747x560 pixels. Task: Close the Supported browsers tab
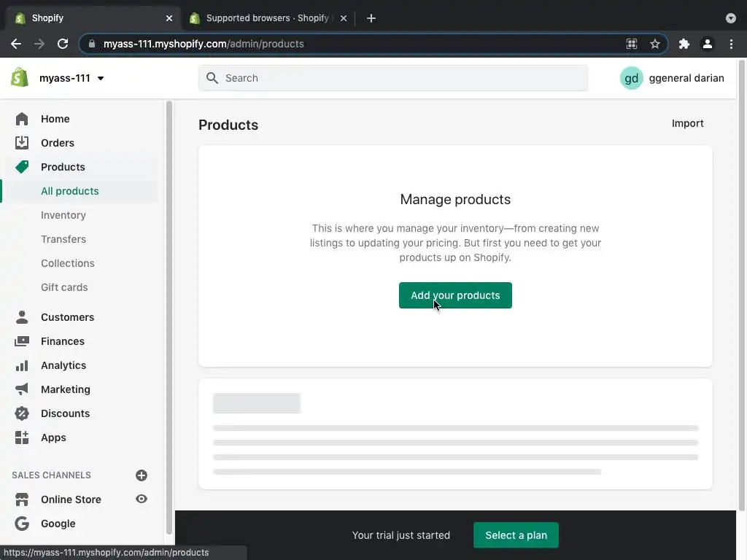344,18
